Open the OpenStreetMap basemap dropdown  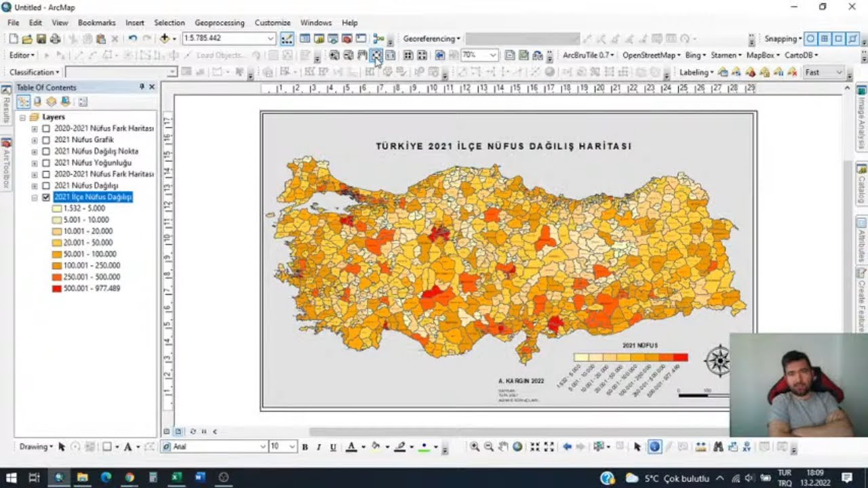coord(652,55)
